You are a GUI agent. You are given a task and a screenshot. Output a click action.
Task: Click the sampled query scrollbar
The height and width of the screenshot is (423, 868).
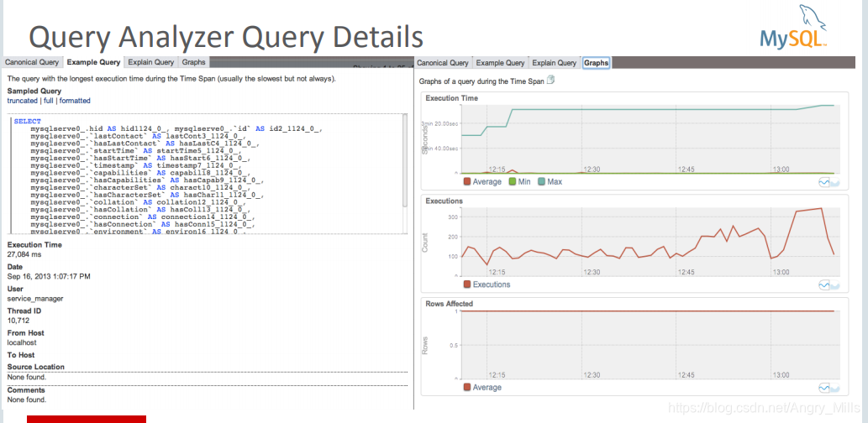point(405,160)
